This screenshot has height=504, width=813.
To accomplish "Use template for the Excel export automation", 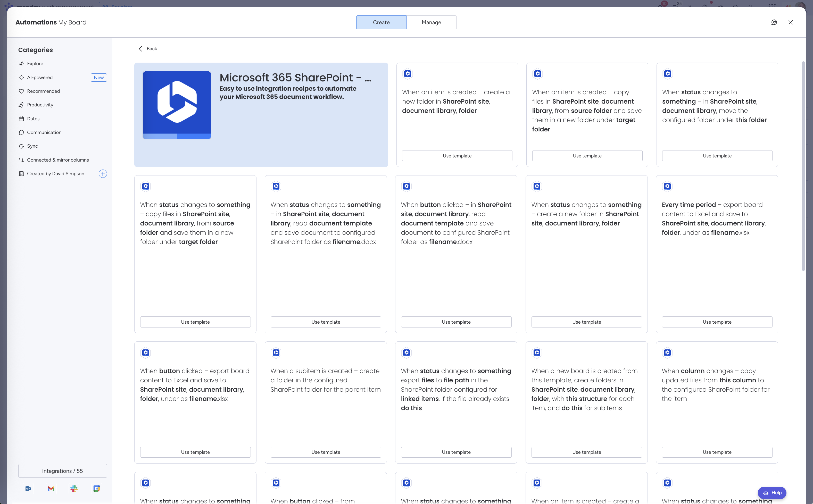I will tap(717, 322).
